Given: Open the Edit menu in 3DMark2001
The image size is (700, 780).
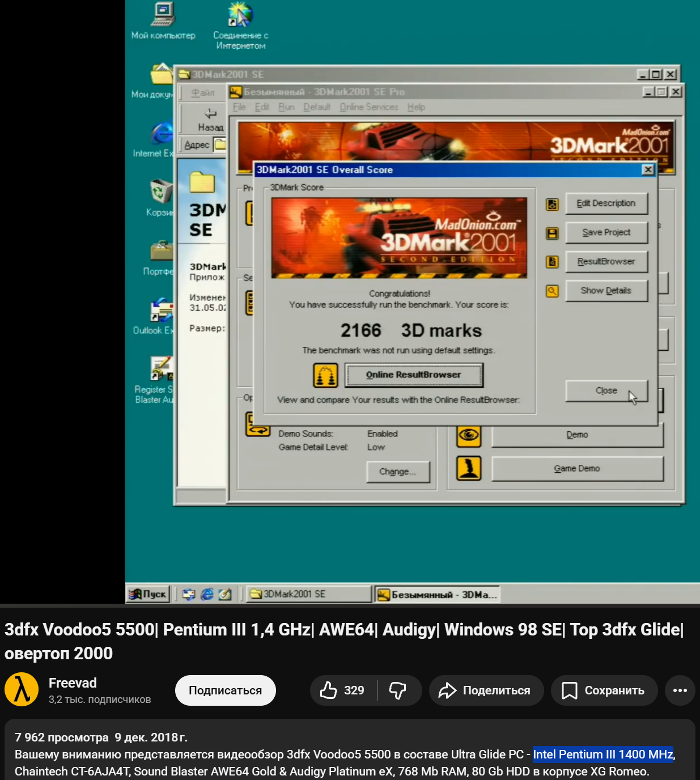Looking at the screenshot, I should (262, 107).
